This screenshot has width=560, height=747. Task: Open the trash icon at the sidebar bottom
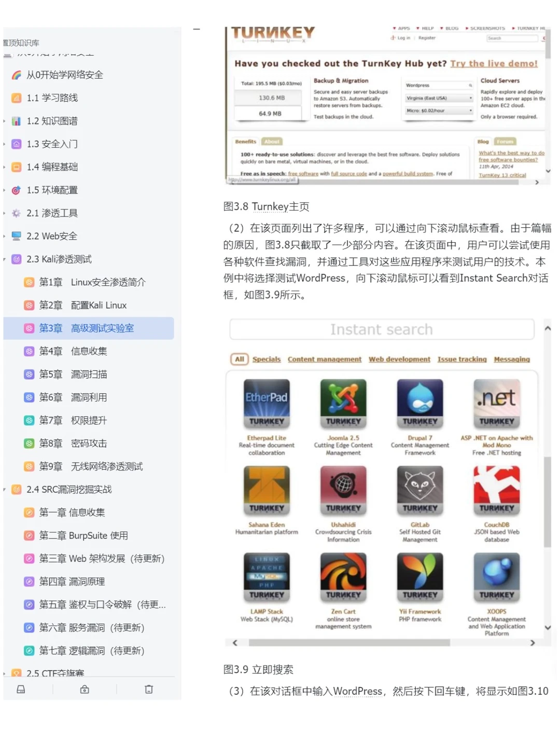point(149,689)
